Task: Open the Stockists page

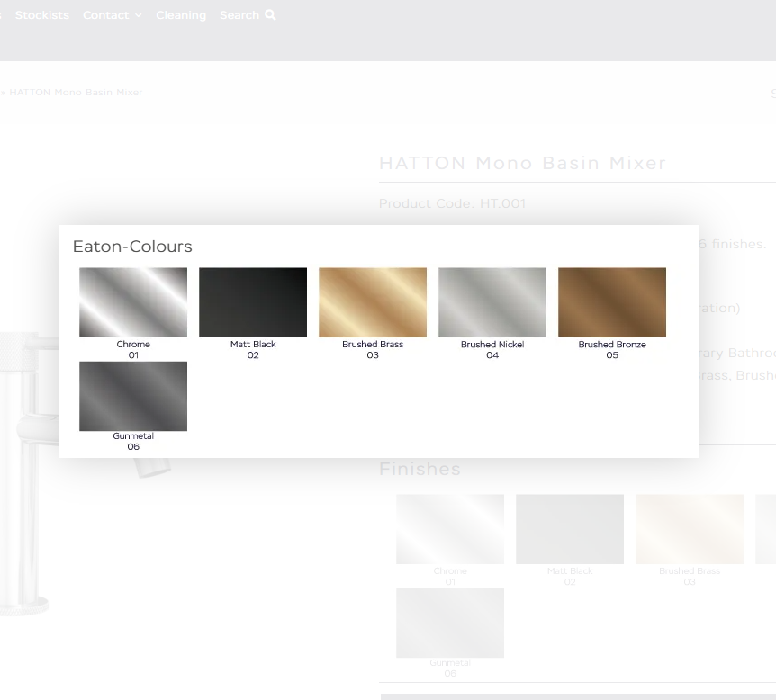Action: click(x=41, y=15)
